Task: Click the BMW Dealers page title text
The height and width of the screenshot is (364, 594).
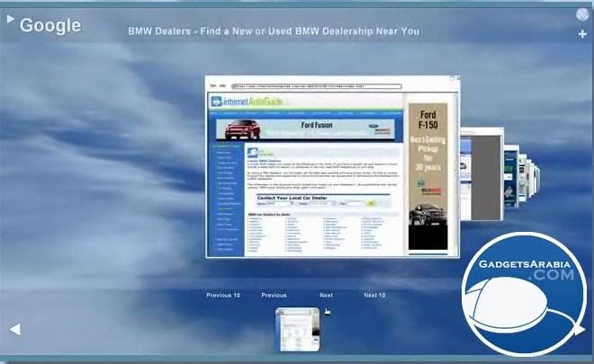Action: coord(274,31)
